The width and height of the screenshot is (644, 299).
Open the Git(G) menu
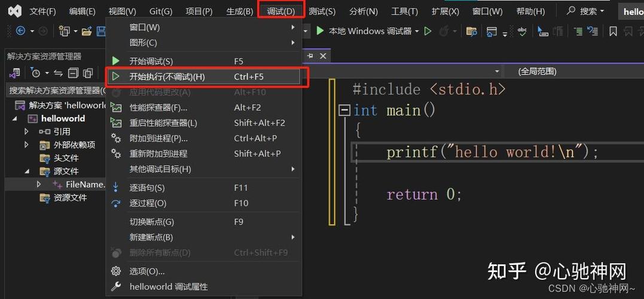point(160,11)
